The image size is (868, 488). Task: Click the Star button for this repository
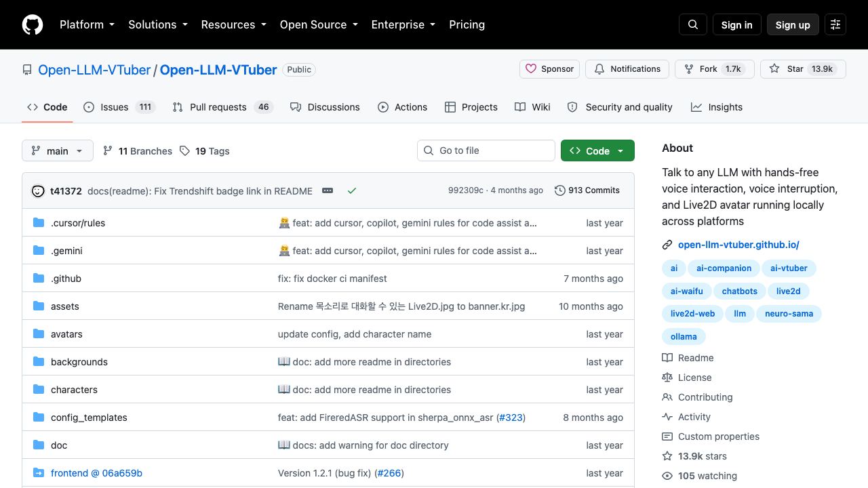pyautogui.click(x=803, y=69)
